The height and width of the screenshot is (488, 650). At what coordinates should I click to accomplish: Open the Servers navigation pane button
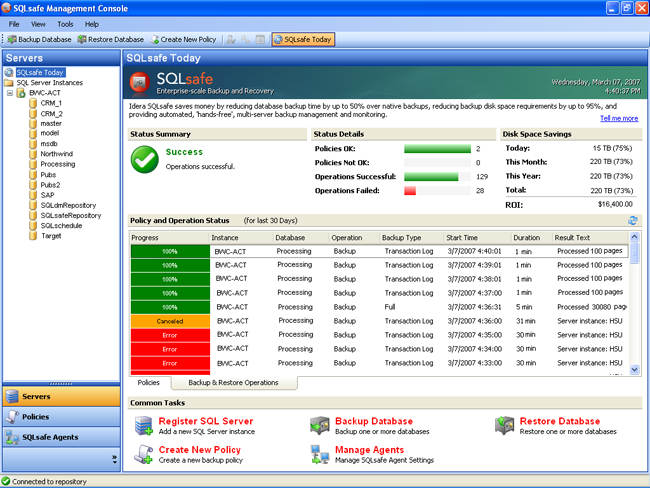[x=61, y=396]
